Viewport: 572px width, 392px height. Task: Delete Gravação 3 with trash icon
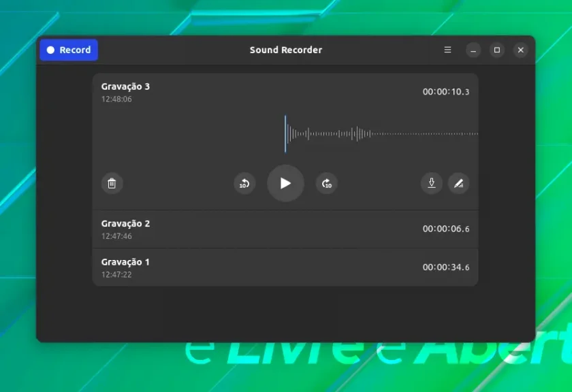click(x=112, y=184)
